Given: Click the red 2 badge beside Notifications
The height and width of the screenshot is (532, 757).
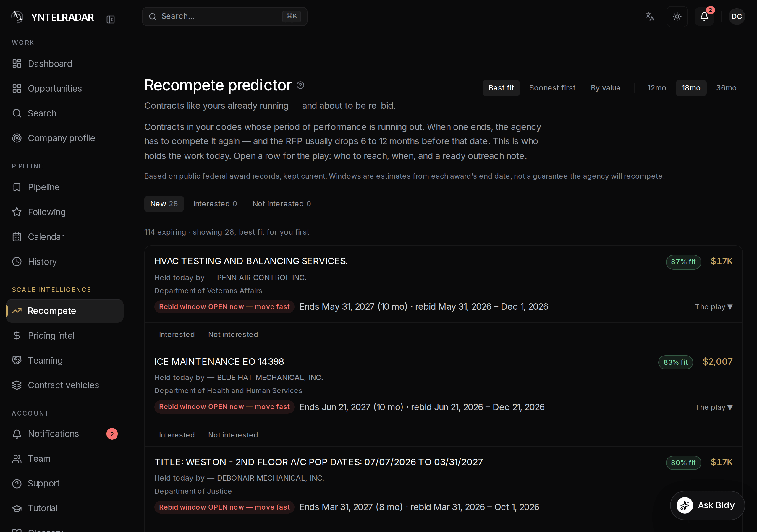Looking at the screenshot, I should (x=112, y=434).
